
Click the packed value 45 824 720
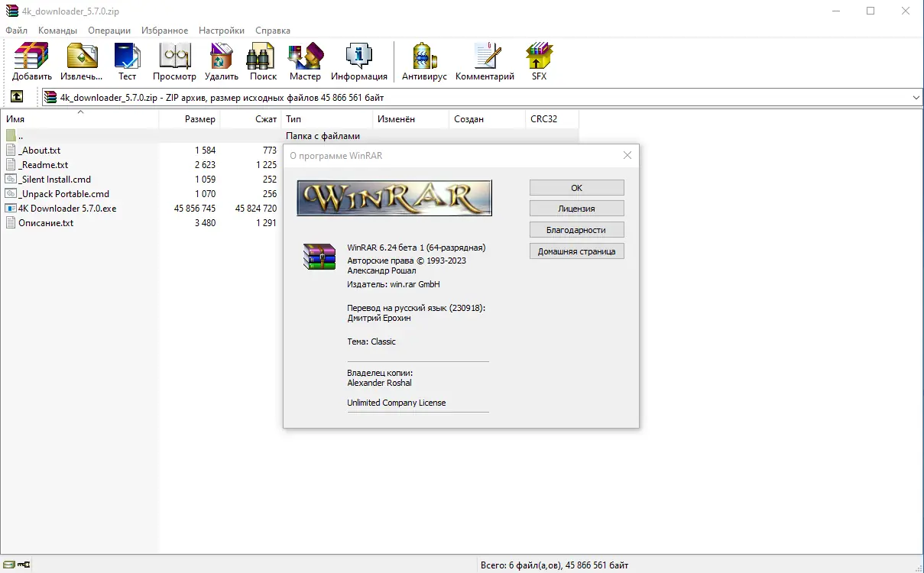[256, 209]
